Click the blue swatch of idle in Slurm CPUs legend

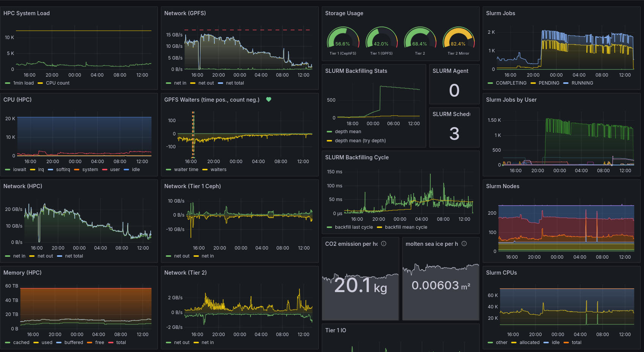[546, 343]
